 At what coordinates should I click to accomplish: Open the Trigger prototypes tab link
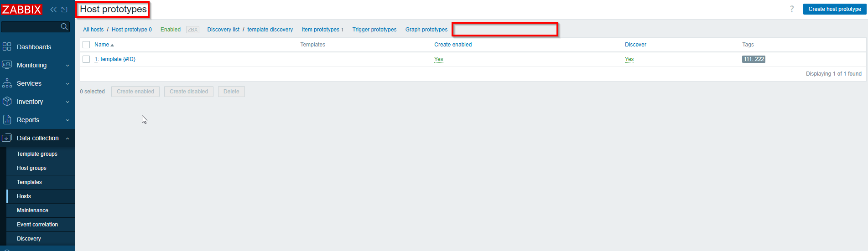tap(374, 30)
